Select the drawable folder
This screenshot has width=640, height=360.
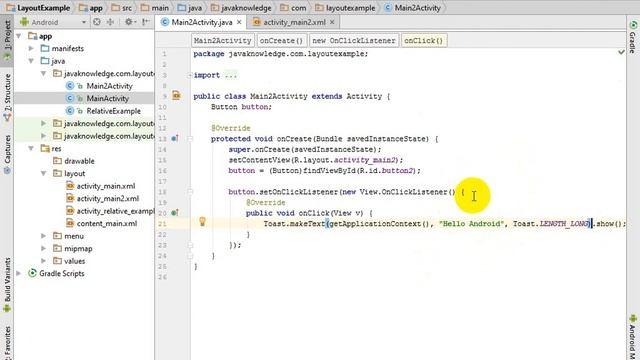[79, 161]
